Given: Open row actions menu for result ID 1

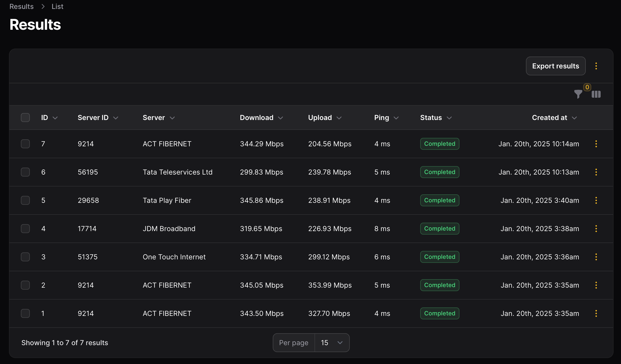Looking at the screenshot, I should (596, 313).
